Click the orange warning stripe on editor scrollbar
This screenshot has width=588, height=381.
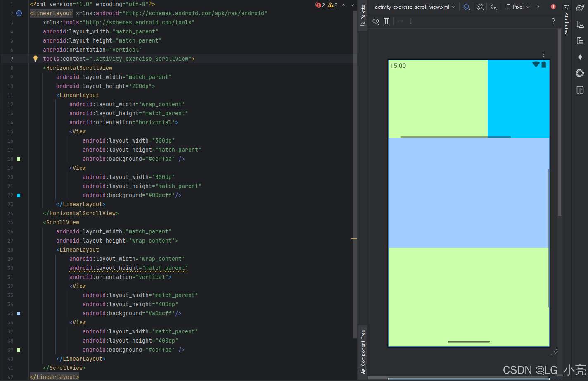pos(354,238)
